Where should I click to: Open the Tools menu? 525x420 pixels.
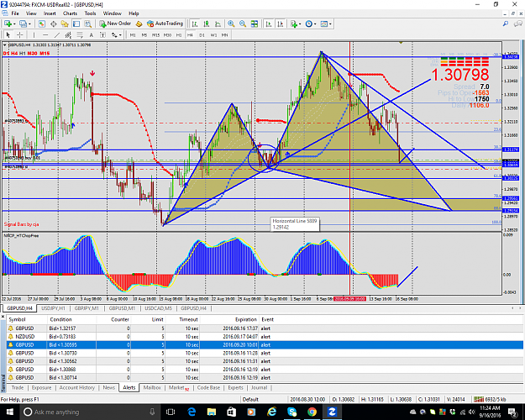tap(90, 13)
